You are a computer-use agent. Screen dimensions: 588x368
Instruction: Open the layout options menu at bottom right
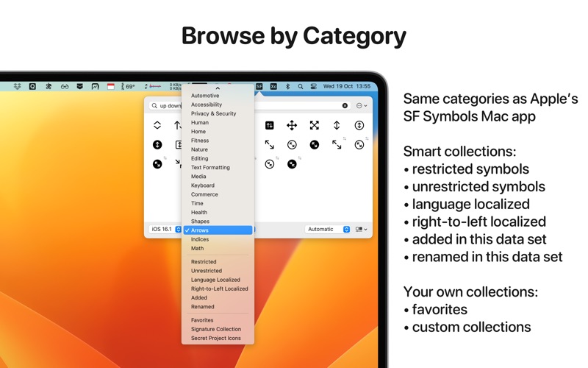[x=361, y=229]
